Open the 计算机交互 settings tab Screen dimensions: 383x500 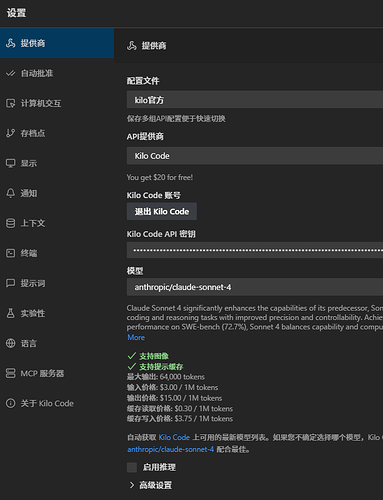point(57,103)
